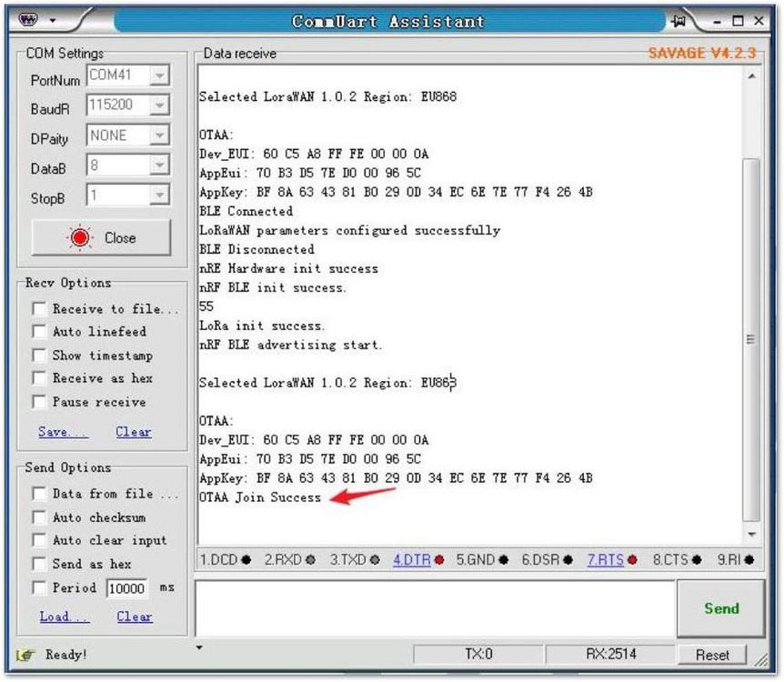The height and width of the screenshot is (682, 784).
Task: Click the RX:2514 counter field
Action: 611,655
